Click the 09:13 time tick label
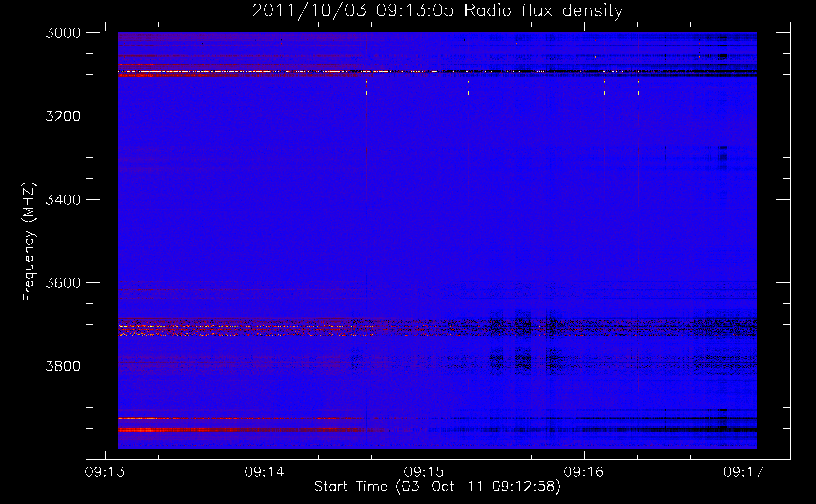Image resolution: width=816 pixels, height=504 pixels. pos(105,472)
